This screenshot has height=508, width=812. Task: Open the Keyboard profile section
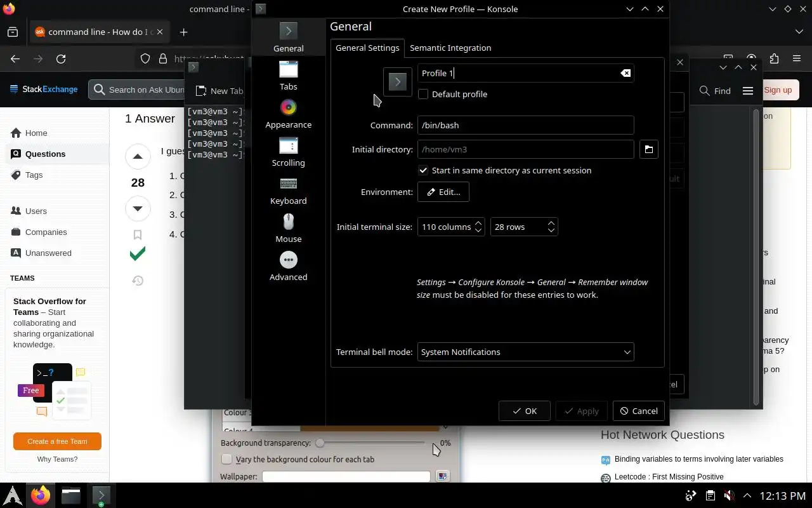click(288, 190)
